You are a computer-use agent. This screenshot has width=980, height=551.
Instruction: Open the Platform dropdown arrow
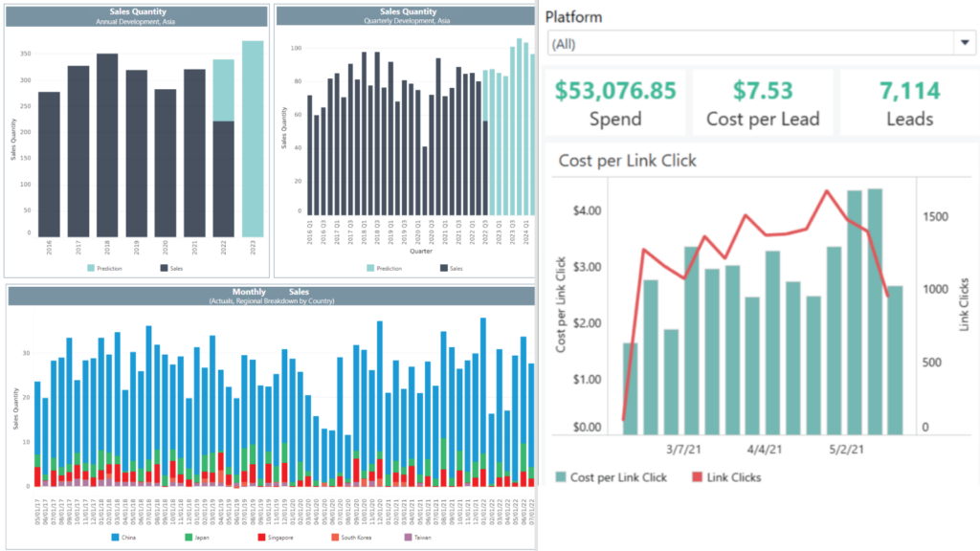(963, 44)
